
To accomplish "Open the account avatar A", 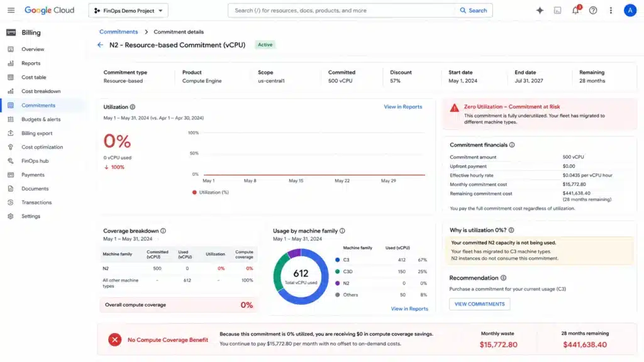I will point(630,10).
